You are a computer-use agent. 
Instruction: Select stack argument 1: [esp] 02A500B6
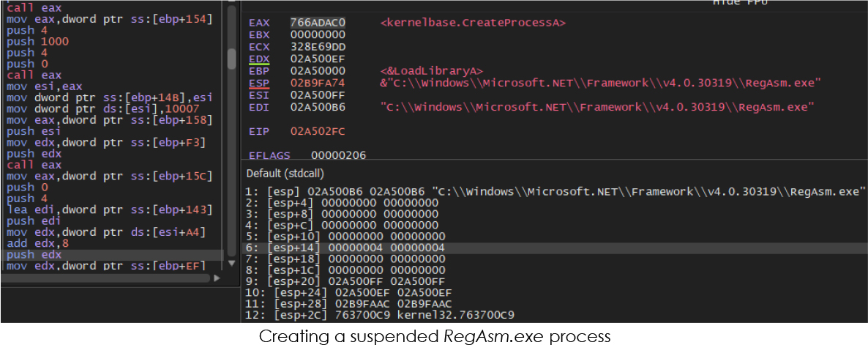(x=555, y=192)
